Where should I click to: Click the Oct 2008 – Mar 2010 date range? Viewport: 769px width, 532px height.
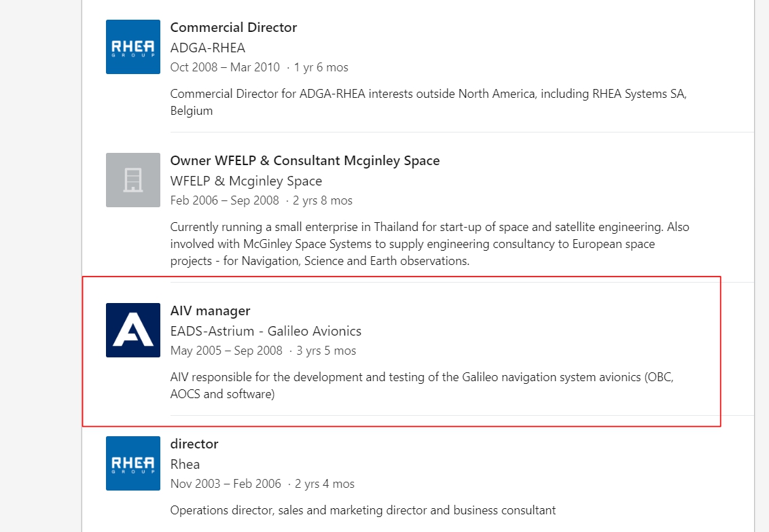click(224, 67)
